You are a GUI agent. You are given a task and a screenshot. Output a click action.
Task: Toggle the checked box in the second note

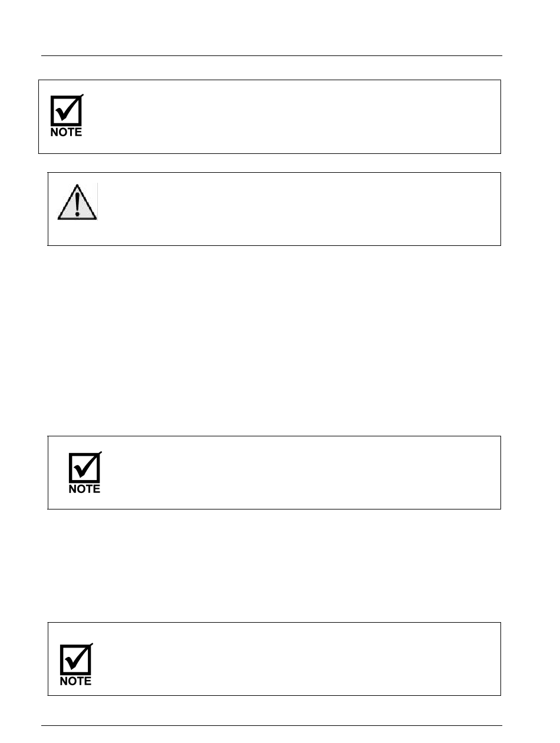[x=84, y=466]
